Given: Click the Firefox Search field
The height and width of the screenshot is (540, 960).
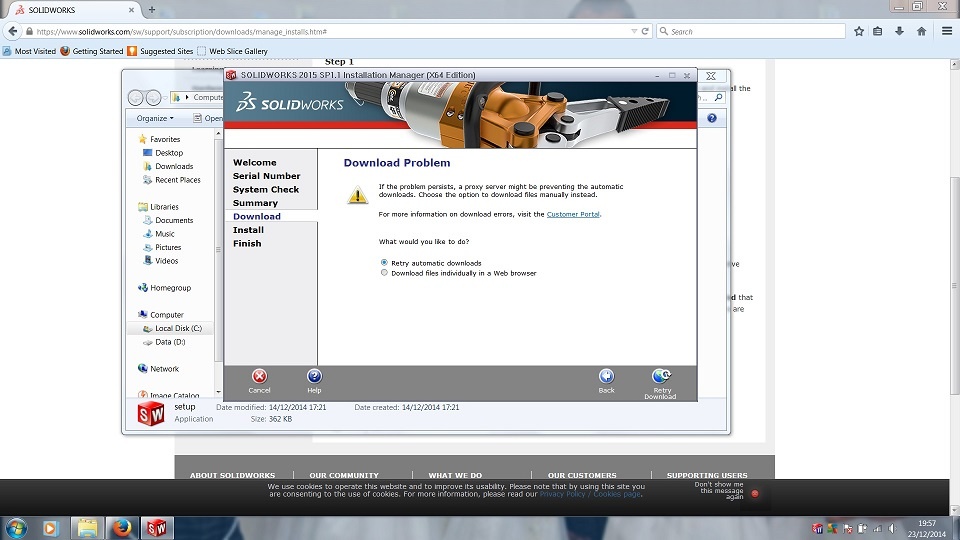Looking at the screenshot, I should point(751,31).
